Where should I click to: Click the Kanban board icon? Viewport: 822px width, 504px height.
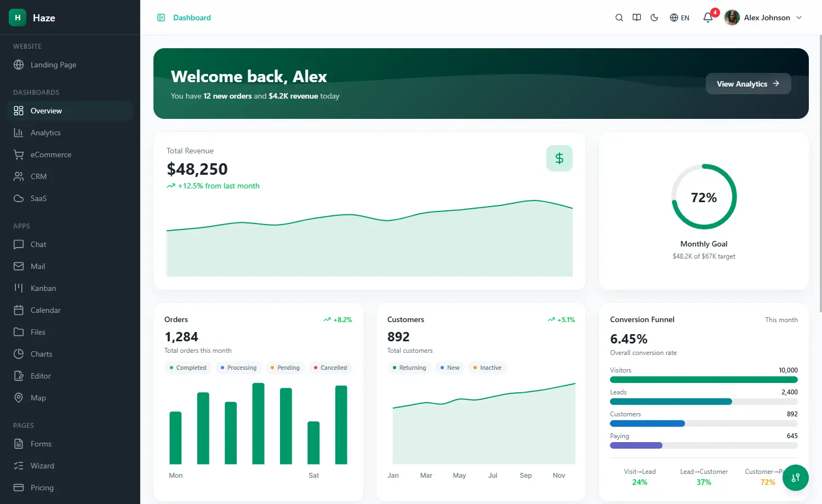[x=19, y=288]
